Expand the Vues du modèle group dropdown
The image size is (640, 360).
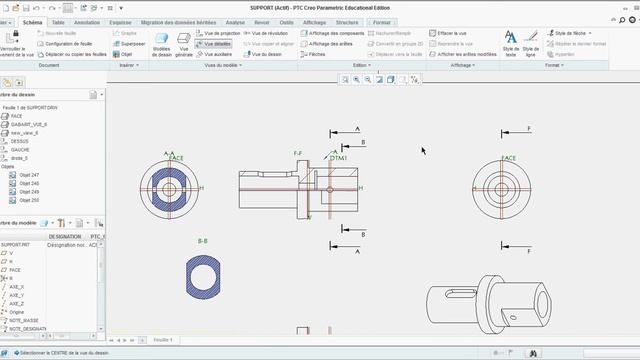(223, 65)
